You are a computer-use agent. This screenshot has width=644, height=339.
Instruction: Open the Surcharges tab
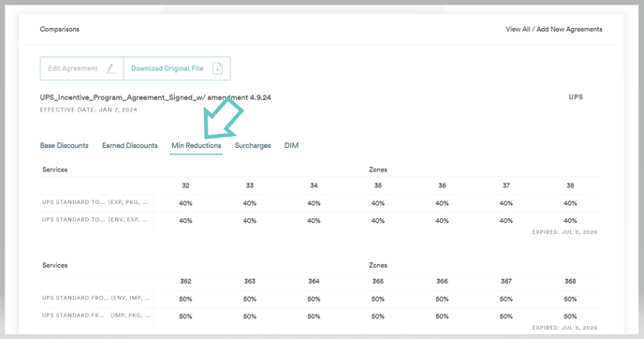click(x=253, y=145)
